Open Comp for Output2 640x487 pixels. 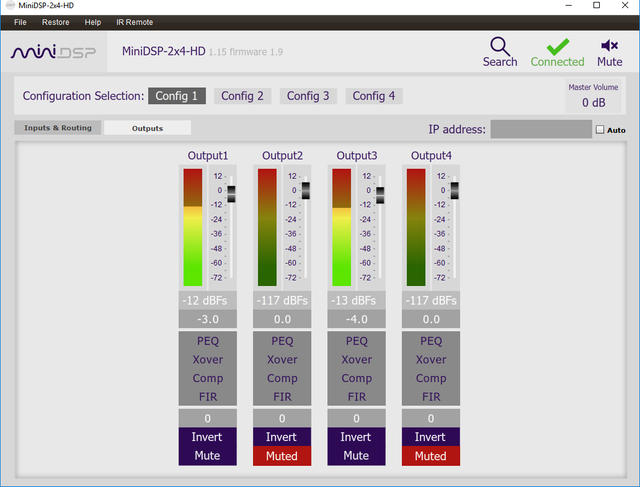point(282,378)
